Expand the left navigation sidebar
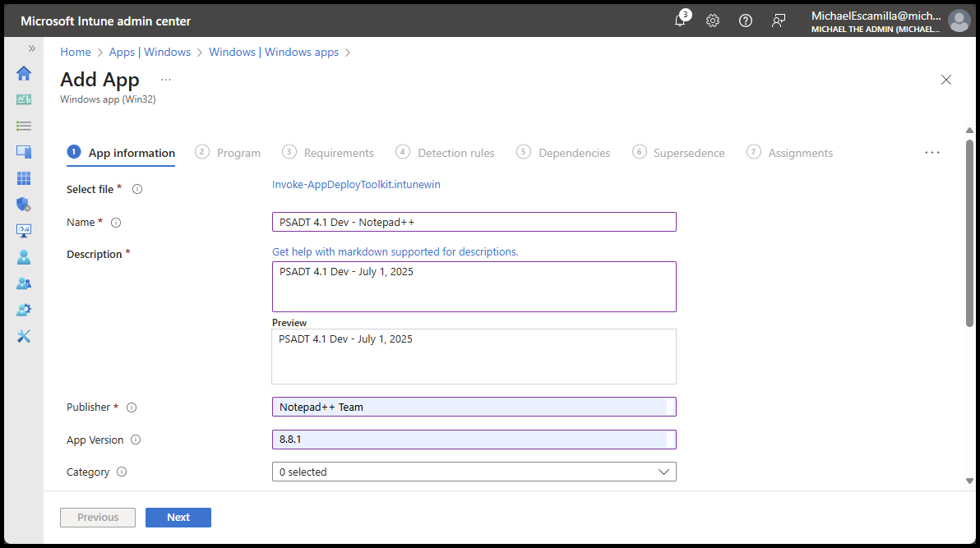The image size is (980, 548). coord(32,48)
